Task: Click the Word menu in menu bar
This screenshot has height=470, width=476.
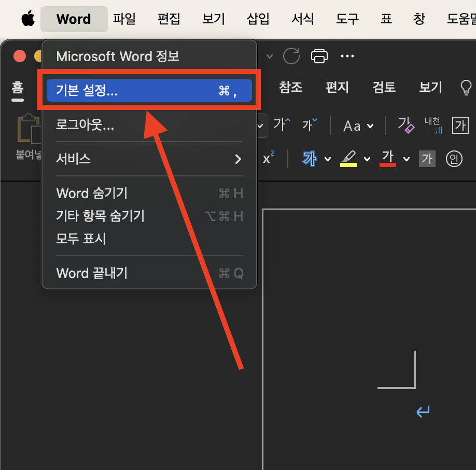Action: (x=74, y=19)
